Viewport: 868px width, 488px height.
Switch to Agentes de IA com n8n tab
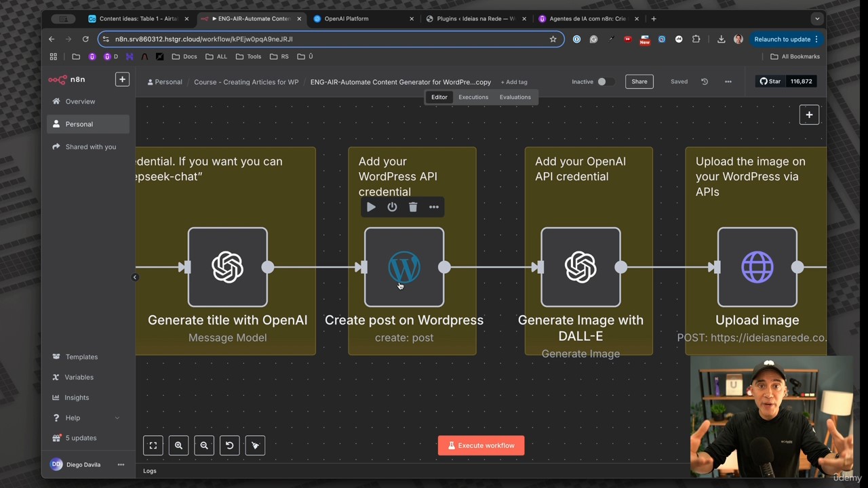pyautogui.click(x=589, y=18)
